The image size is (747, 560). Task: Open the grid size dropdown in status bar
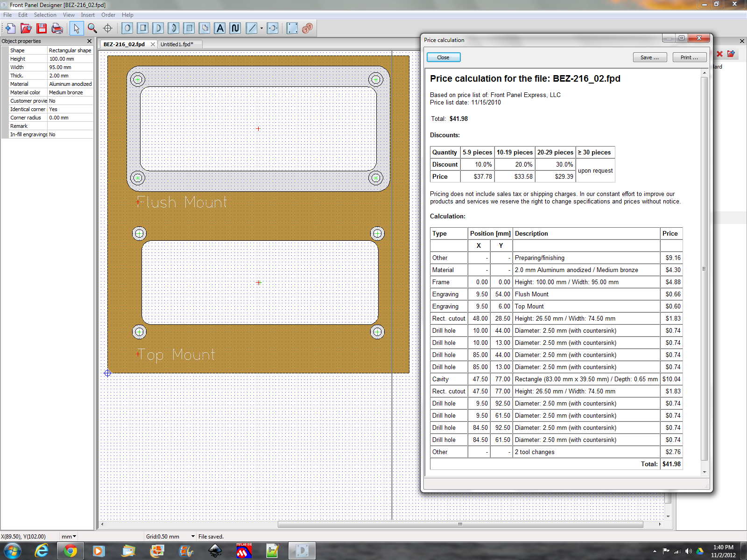[193, 537]
